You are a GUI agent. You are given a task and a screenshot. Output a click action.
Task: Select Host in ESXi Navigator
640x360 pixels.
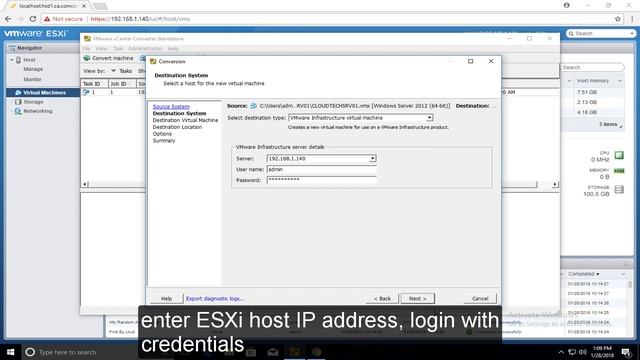point(29,60)
